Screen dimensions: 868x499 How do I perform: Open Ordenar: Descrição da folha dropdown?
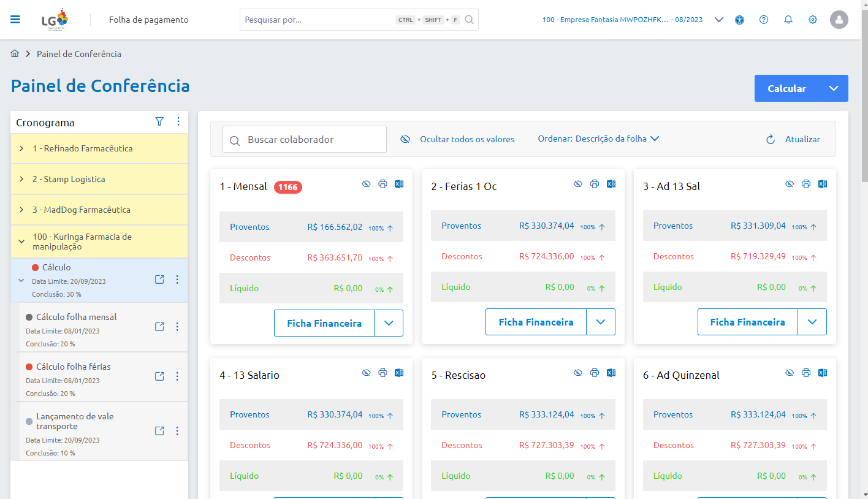point(599,139)
